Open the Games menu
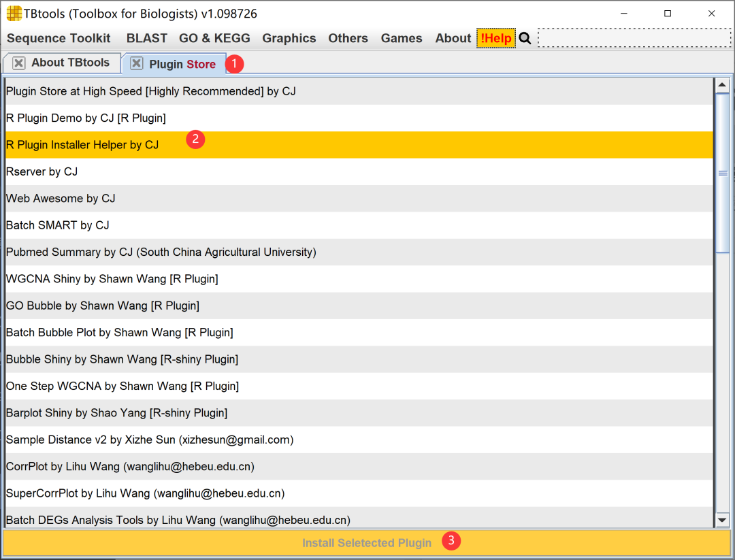 pyautogui.click(x=402, y=38)
